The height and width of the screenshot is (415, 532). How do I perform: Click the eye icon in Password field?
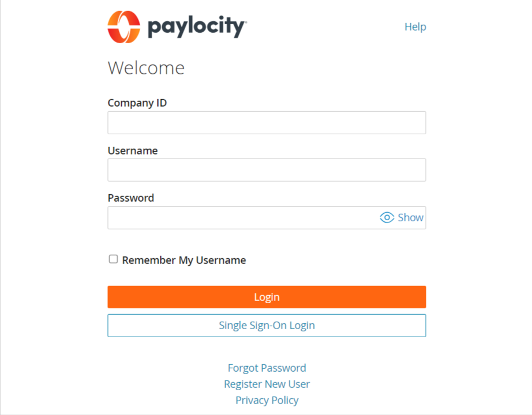(387, 217)
